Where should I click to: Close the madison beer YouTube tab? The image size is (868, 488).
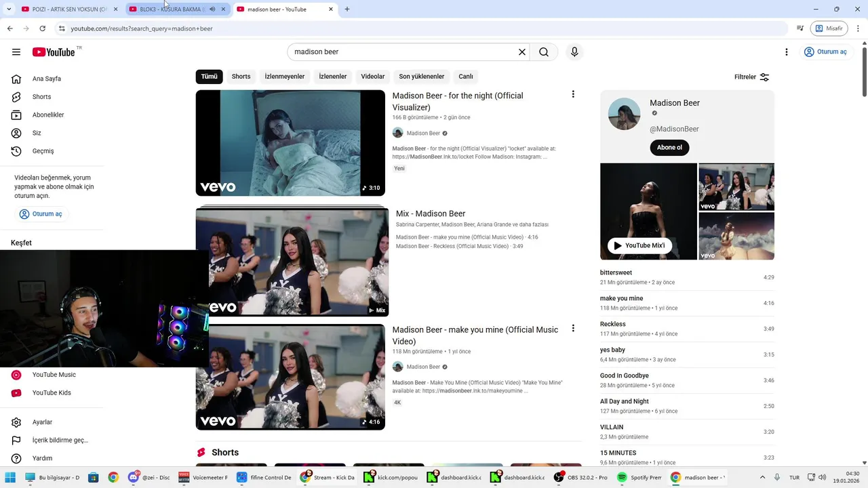coord(331,9)
